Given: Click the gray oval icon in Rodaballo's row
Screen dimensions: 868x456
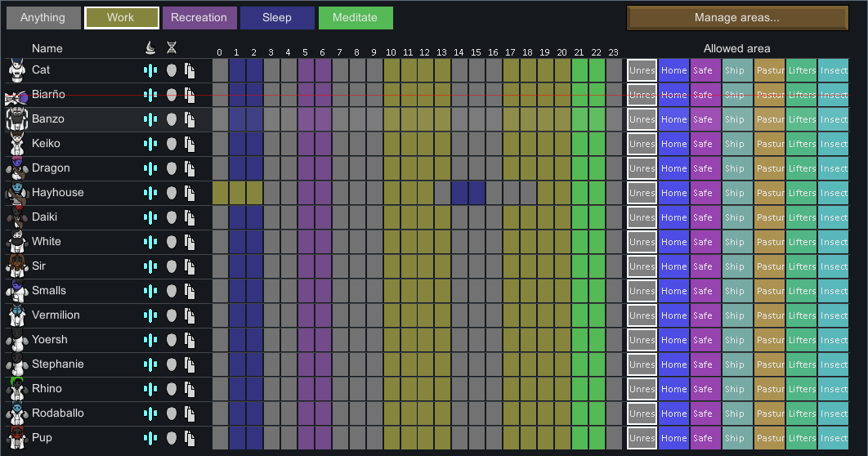Looking at the screenshot, I should [x=171, y=414].
